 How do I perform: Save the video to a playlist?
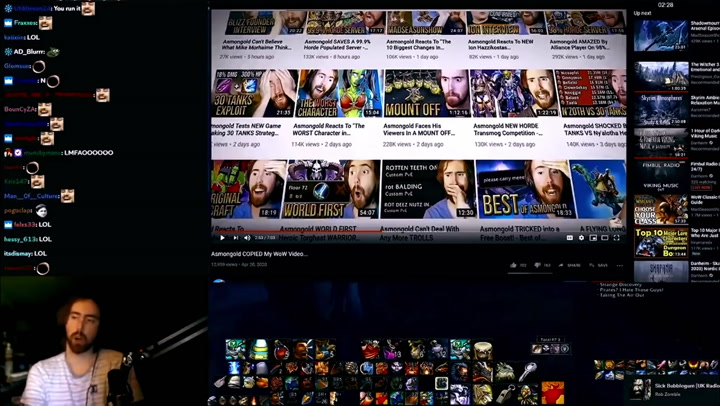599,265
